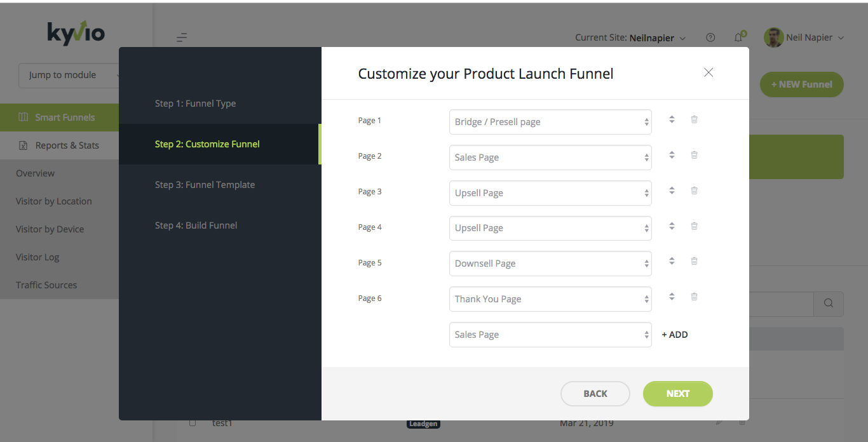The height and width of the screenshot is (442, 868).
Task: Click the edit pencil icon in test1 row
Action: 719,422
